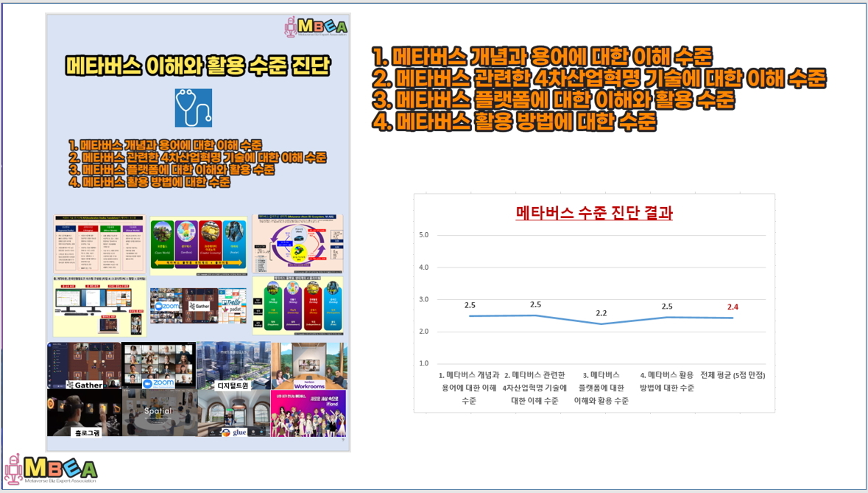Click the MBEA logo on the slide page corner
The width and height of the screenshot is (868, 493).
316,27
